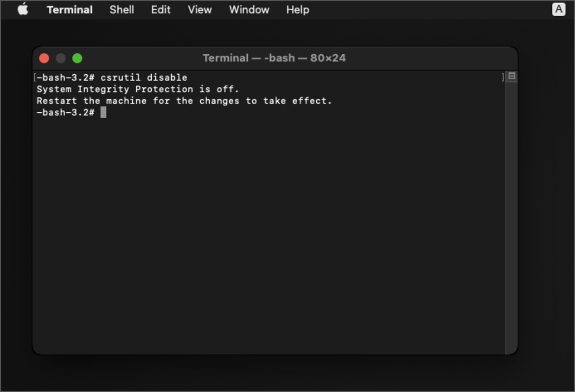Open the Apple menu
Viewport: 575px width, 392px height.
(23, 9)
